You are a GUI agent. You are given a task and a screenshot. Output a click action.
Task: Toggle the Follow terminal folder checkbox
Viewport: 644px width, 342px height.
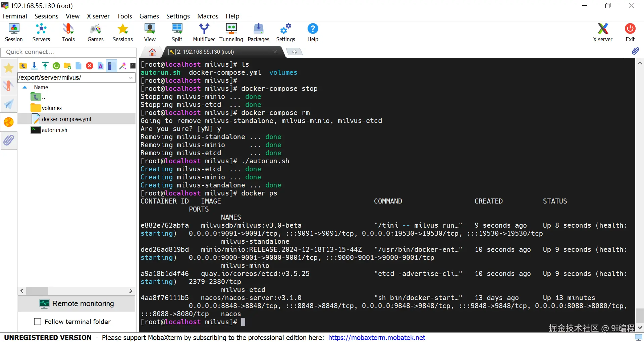click(38, 322)
